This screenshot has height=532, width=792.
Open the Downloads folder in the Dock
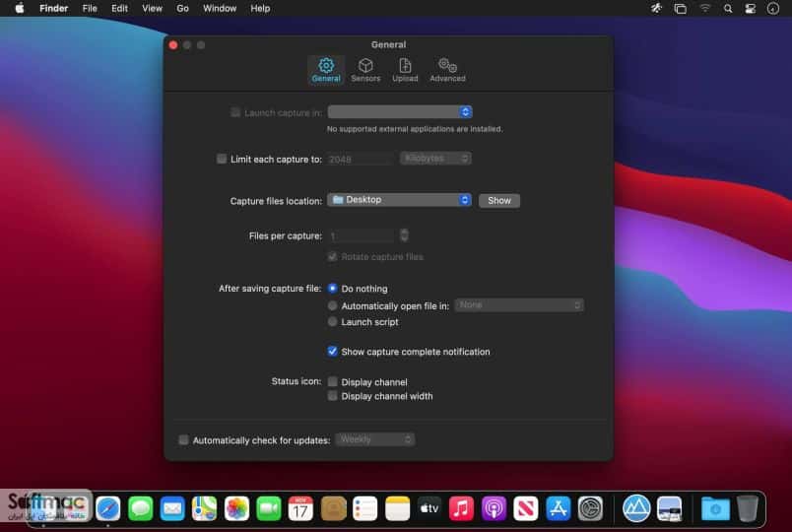click(x=715, y=508)
